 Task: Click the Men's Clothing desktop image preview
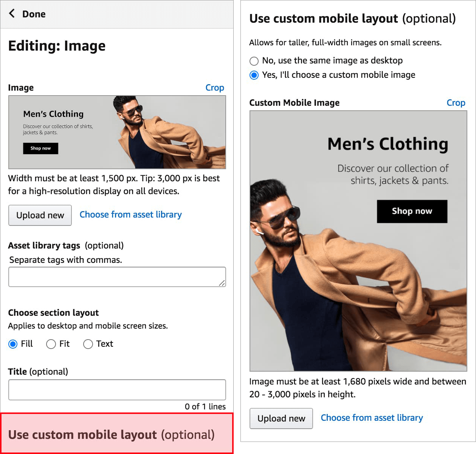(117, 132)
